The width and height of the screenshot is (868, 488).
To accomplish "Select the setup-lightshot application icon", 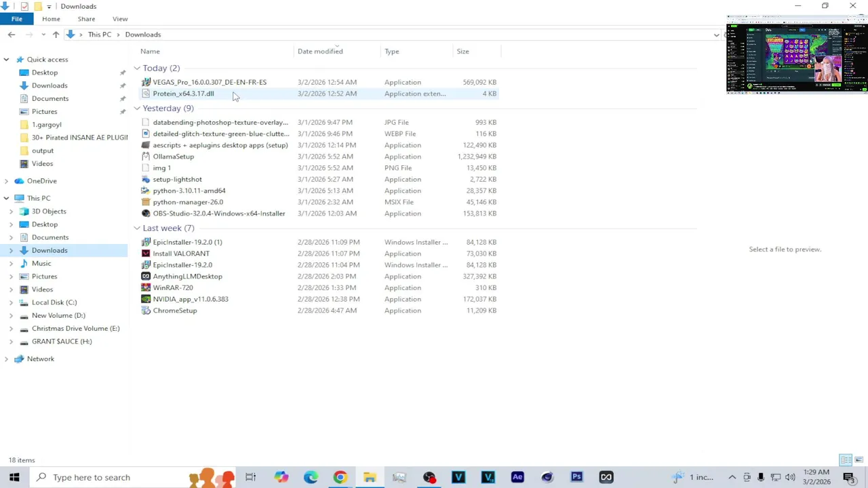I will click(146, 180).
